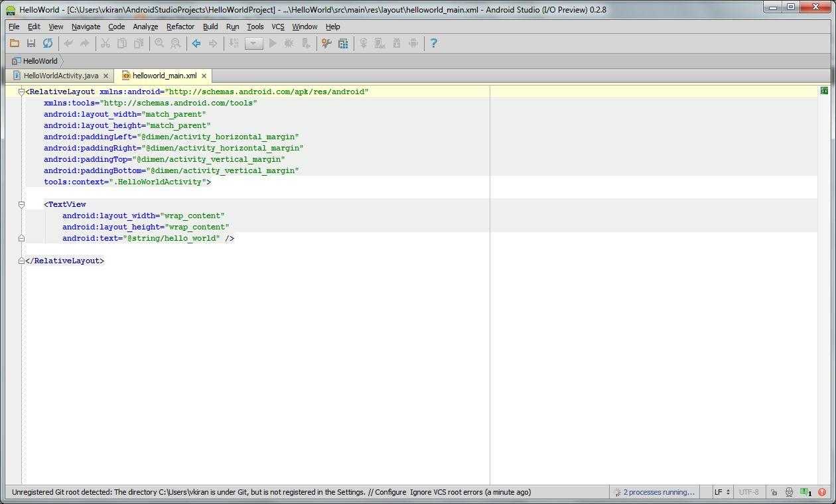
Task: Open the View menu
Action: tap(56, 27)
